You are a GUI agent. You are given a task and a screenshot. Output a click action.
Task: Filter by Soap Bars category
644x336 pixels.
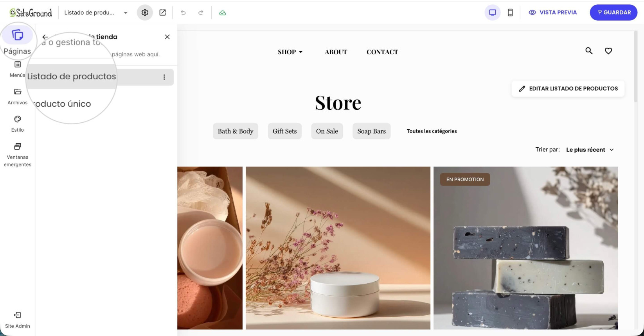[372, 131]
